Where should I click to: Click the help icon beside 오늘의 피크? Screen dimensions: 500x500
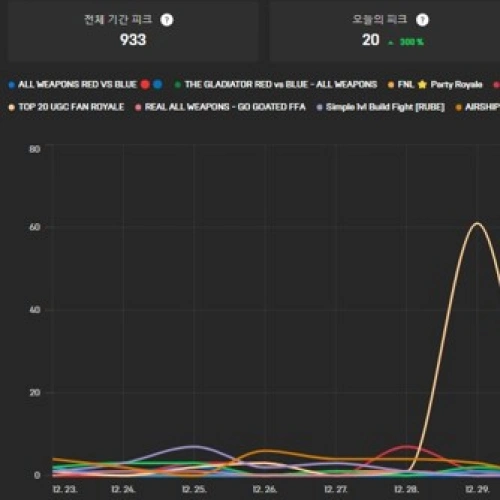pyautogui.click(x=422, y=20)
